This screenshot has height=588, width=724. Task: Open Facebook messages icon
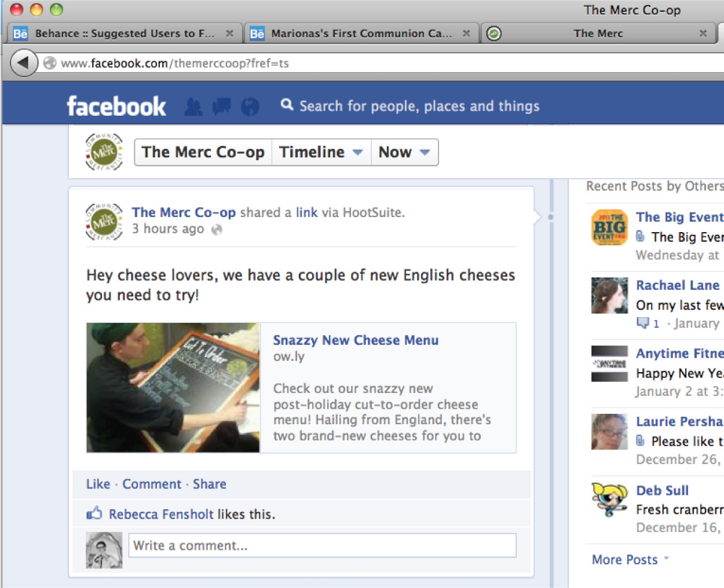pos(221,106)
